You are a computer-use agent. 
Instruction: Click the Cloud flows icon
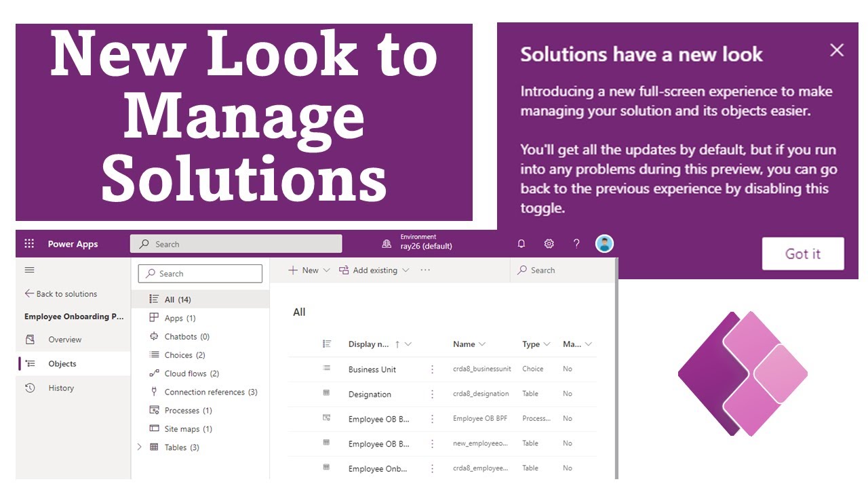click(x=154, y=373)
